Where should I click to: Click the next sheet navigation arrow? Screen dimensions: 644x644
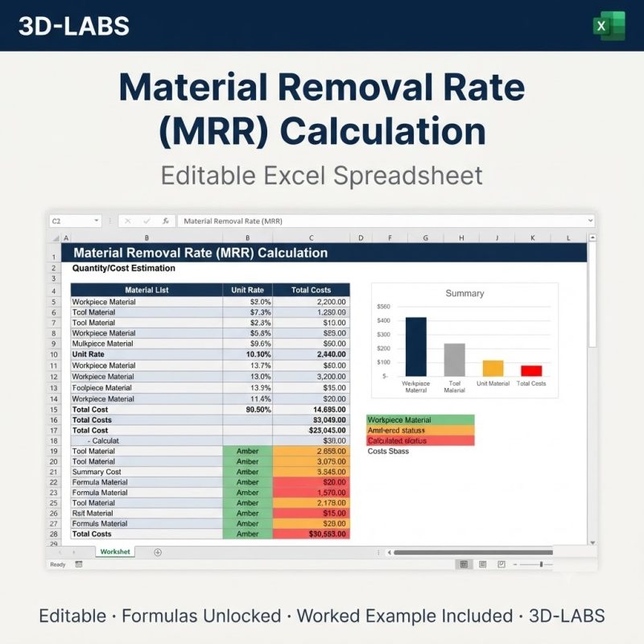point(74,552)
